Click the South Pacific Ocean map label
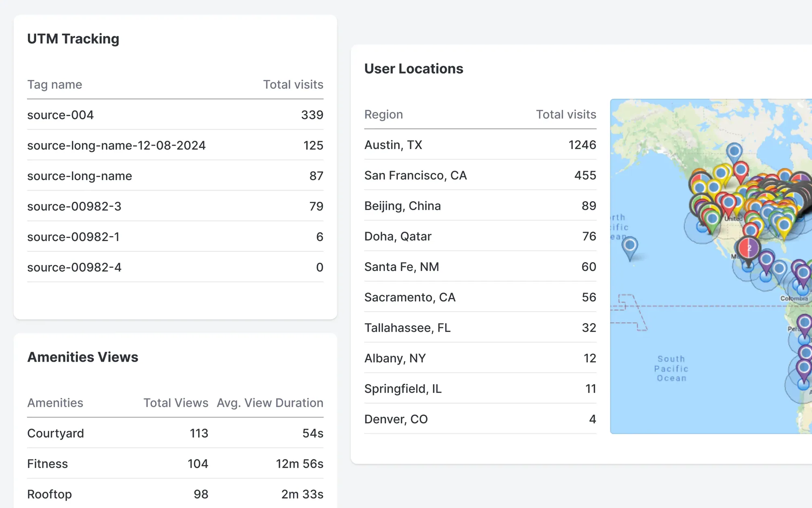812x508 pixels. point(671,369)
